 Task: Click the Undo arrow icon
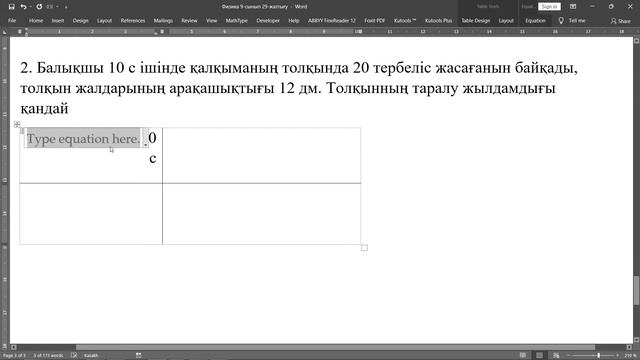click(x=23, y=7)
